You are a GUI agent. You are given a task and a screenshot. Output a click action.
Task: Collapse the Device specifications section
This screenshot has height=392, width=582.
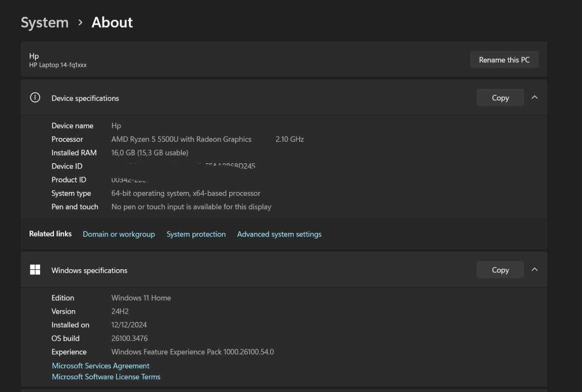click(535, 97)
